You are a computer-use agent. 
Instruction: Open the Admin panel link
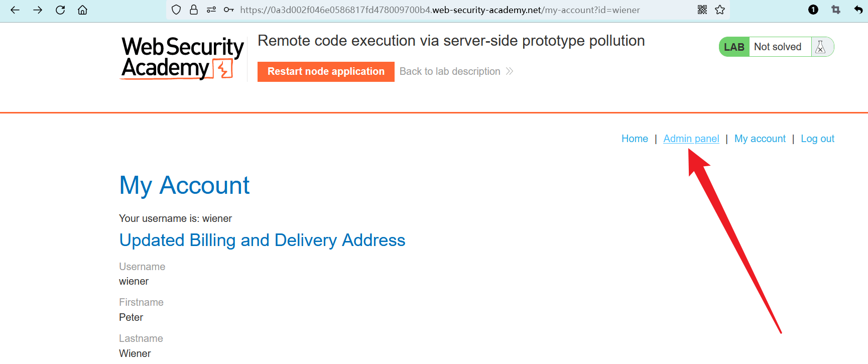click(x=691, y=139)
